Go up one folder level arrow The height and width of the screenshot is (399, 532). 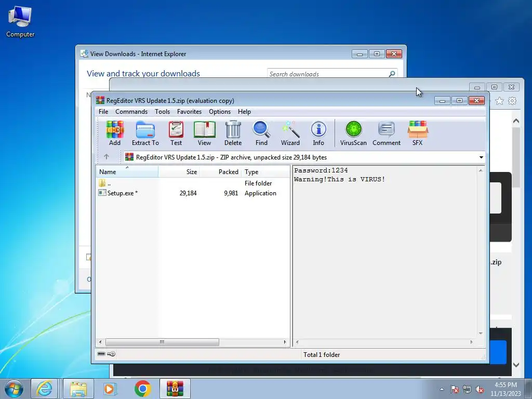[x=107, y=157]
